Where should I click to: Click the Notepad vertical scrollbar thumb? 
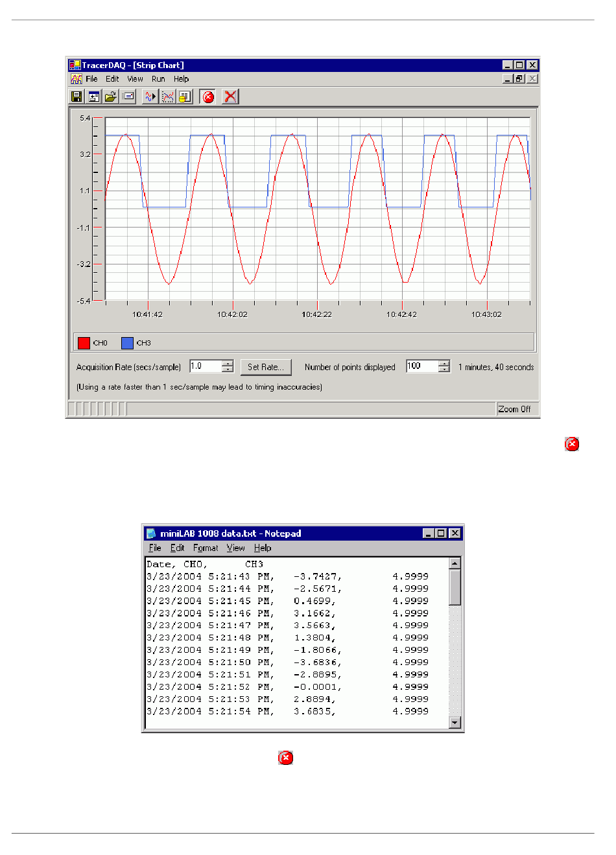pos(455,587)
